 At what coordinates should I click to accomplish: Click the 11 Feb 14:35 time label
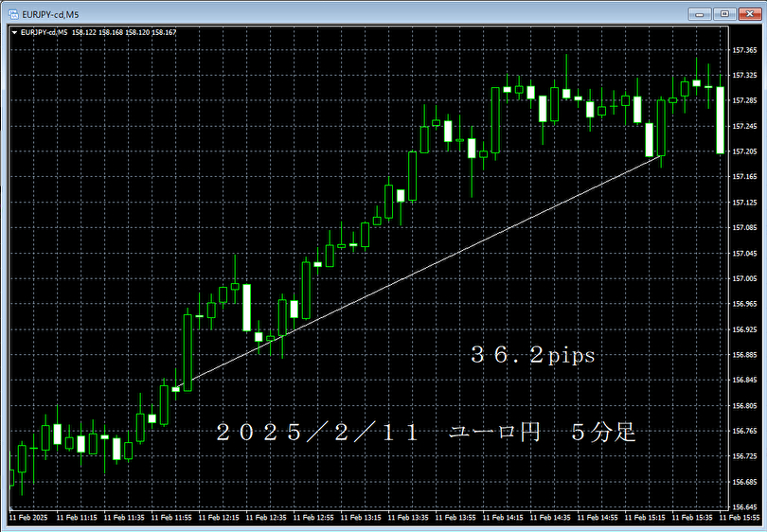[550, 518]
